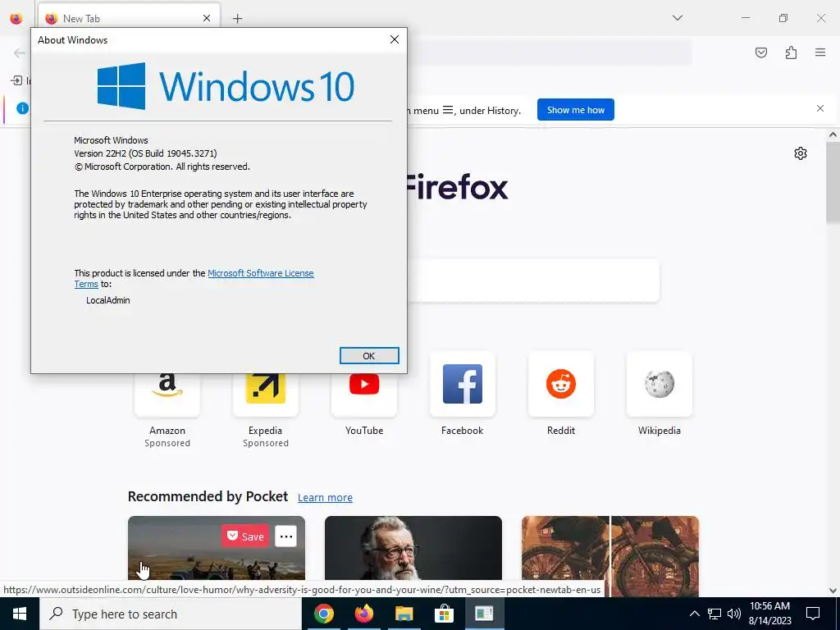
Task: Click the Windows taskbar search box
Action: coord(171,614)
